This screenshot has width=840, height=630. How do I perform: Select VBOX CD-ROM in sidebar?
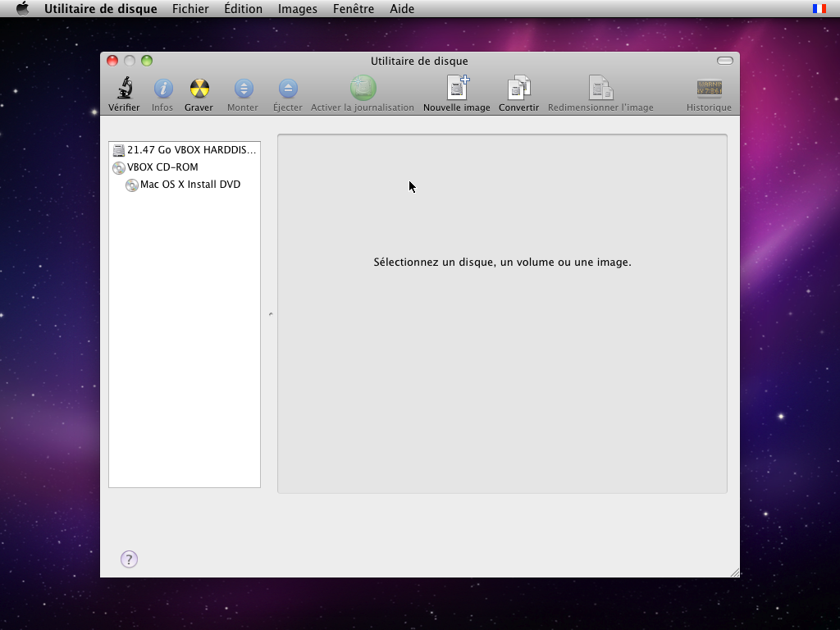point(162,167)
